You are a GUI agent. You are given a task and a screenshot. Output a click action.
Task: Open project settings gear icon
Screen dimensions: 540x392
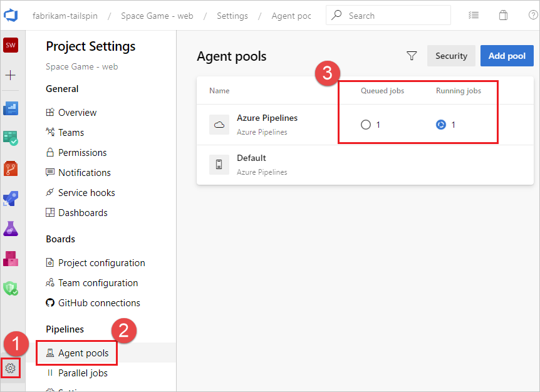[10, 368]
